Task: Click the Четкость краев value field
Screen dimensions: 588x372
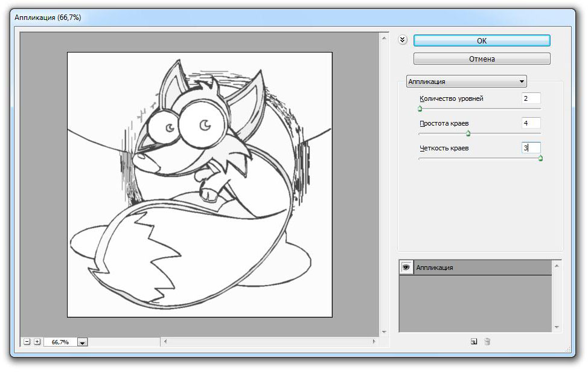Action: pyautogui.click(x=531, y=148)
